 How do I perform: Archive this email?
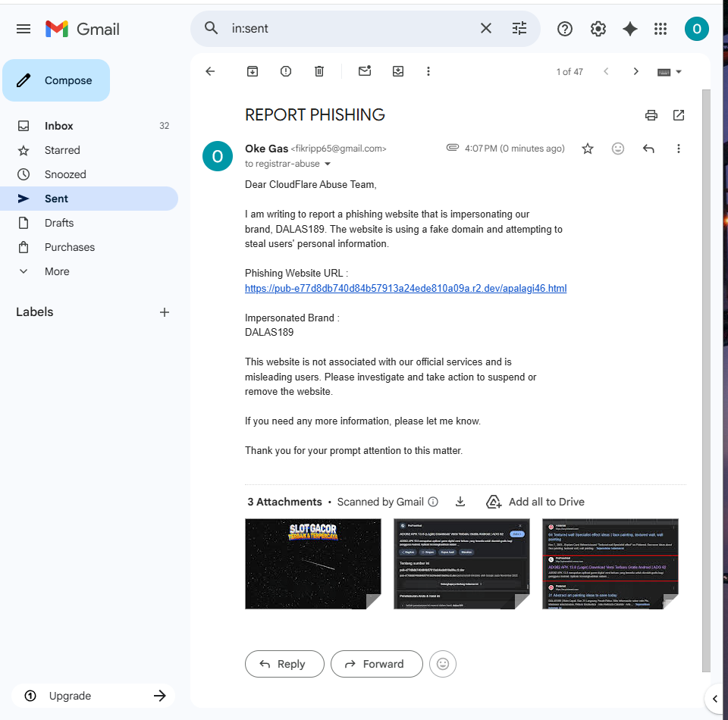pos(252,71)
